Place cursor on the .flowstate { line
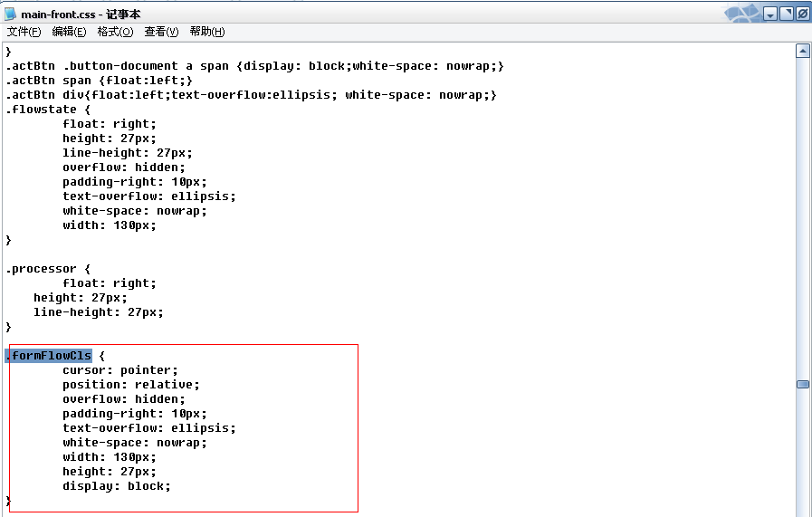 coord(48,110)
